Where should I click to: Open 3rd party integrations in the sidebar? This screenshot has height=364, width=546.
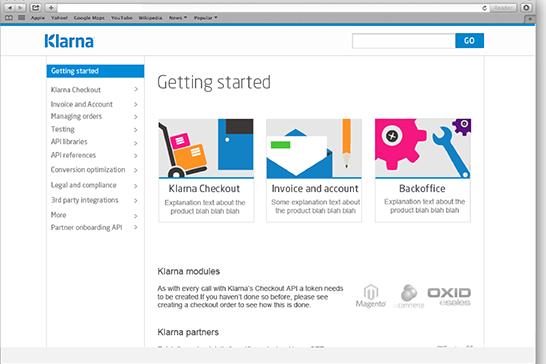coord(85,200)
